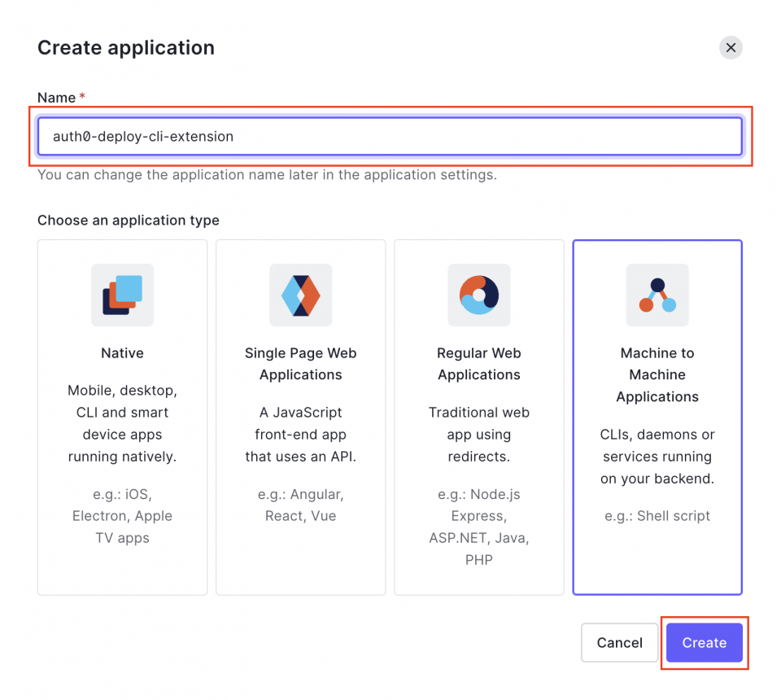Click the Create button
Screen dimensions: 781x700
coord(704,642)
